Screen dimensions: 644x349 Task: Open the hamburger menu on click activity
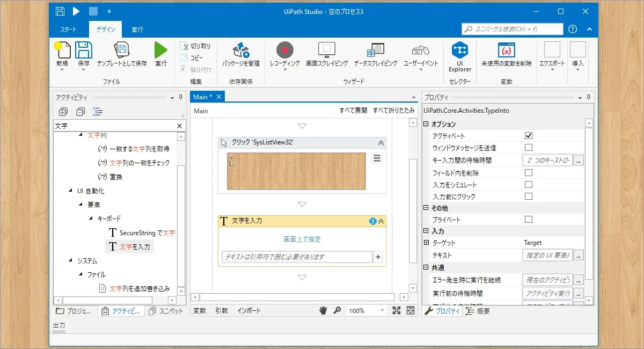377,158
